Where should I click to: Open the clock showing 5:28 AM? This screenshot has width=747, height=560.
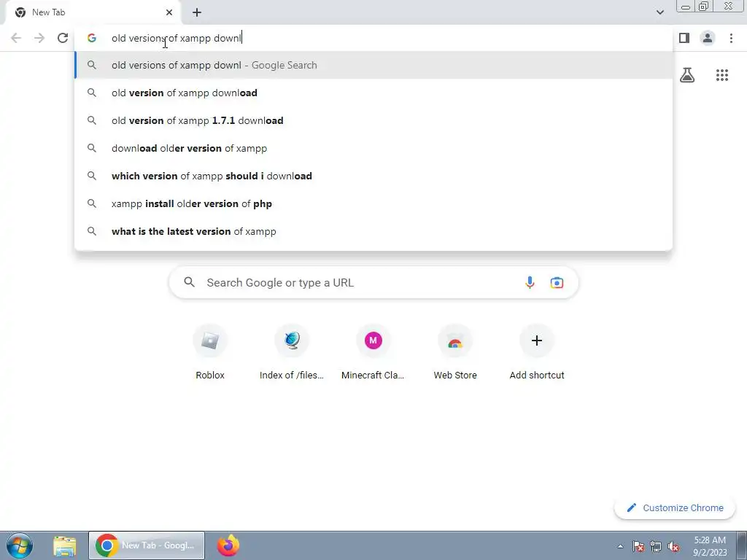tap(710, 545)
